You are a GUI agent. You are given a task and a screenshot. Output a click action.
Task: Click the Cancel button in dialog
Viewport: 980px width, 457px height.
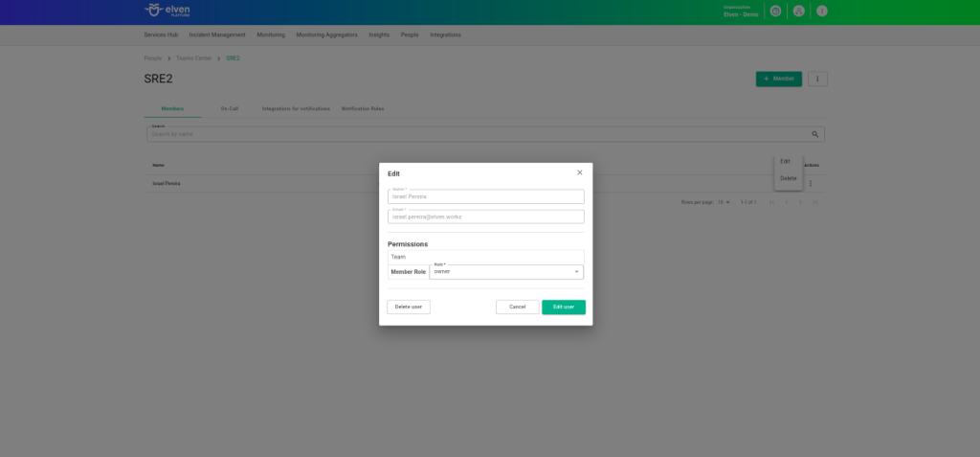(x=517, y=307)
